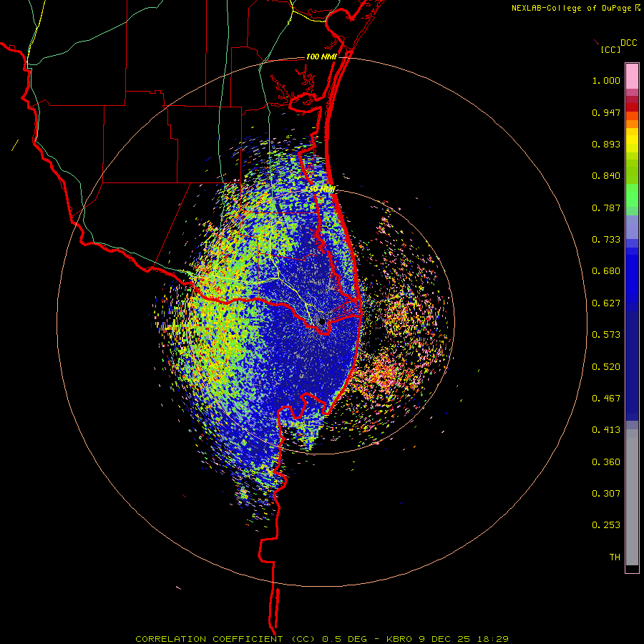Click the 0.307 value on the color scale
The image size is (644, 644).
(x=606, y=494)
